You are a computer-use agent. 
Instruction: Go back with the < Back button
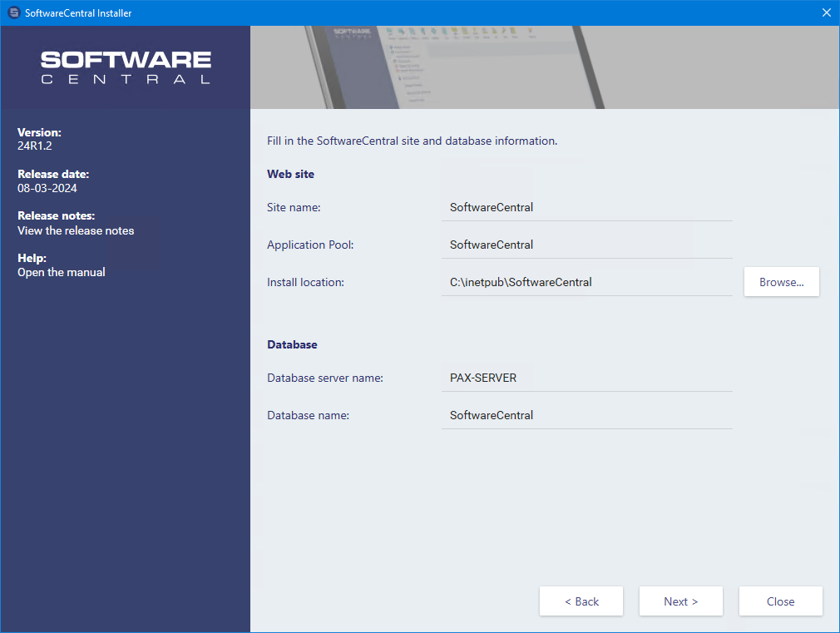click(x=581, y=601)
